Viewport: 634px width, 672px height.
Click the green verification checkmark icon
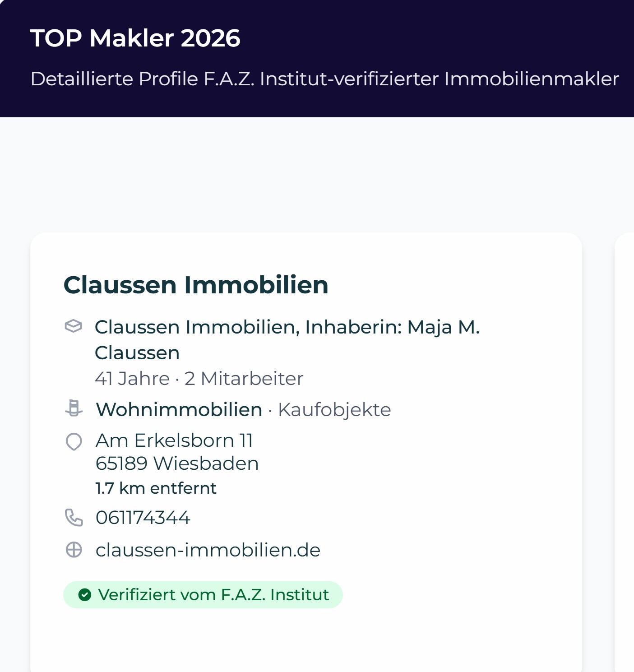85,595
